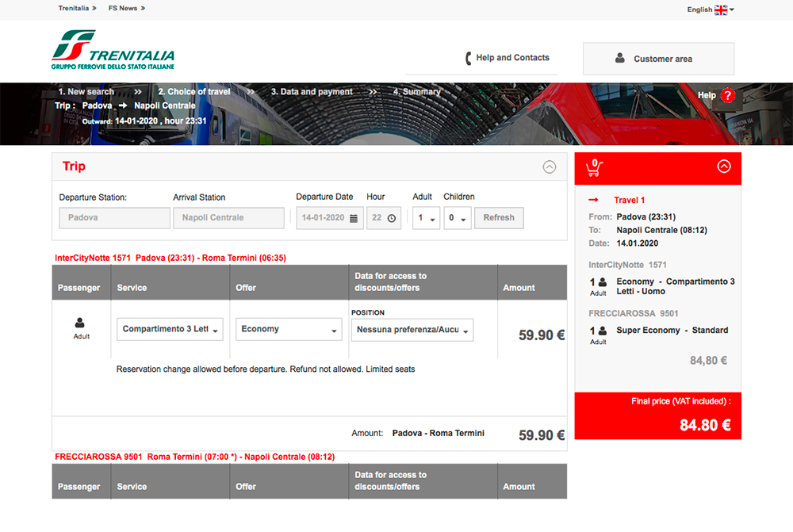Open the Economy offer dropdown
Image resolution: width=793 pixels, height=532 pixels.
pyautogui.click(x=289, y=329)
